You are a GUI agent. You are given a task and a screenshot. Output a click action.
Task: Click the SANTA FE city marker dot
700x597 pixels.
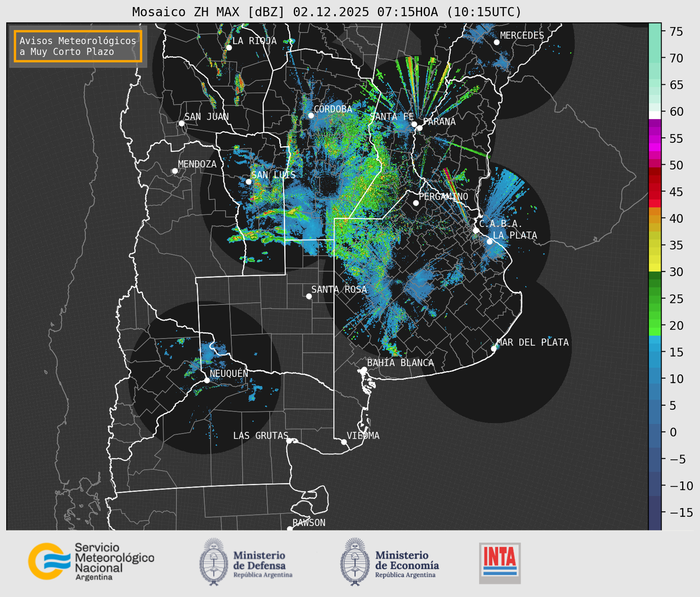pyautogui.click(x=414, y=124)
